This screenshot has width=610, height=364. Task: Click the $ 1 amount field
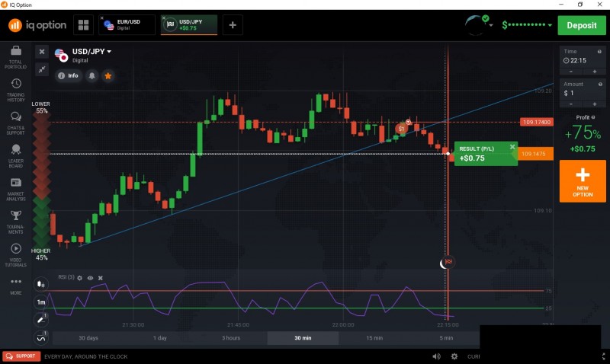(583, 93)
